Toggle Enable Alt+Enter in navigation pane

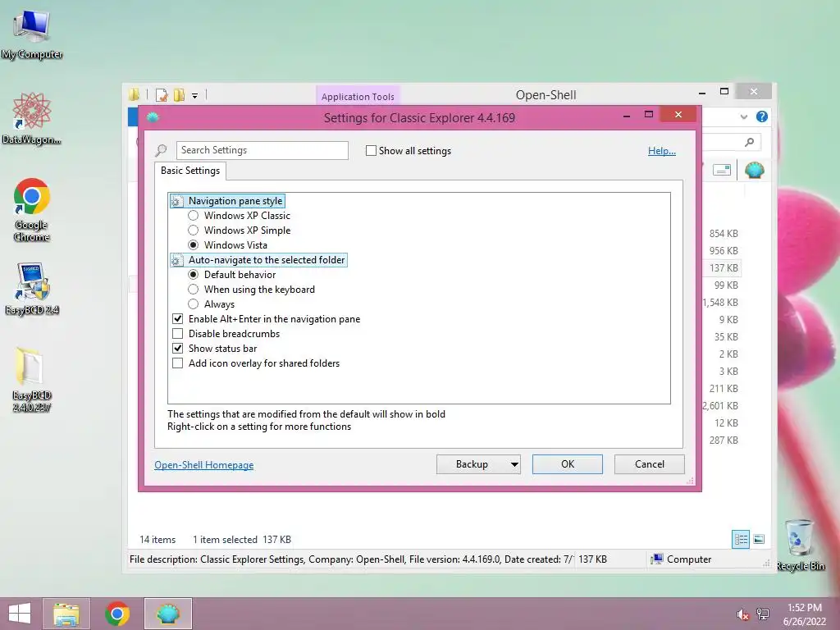pos(177,319)
